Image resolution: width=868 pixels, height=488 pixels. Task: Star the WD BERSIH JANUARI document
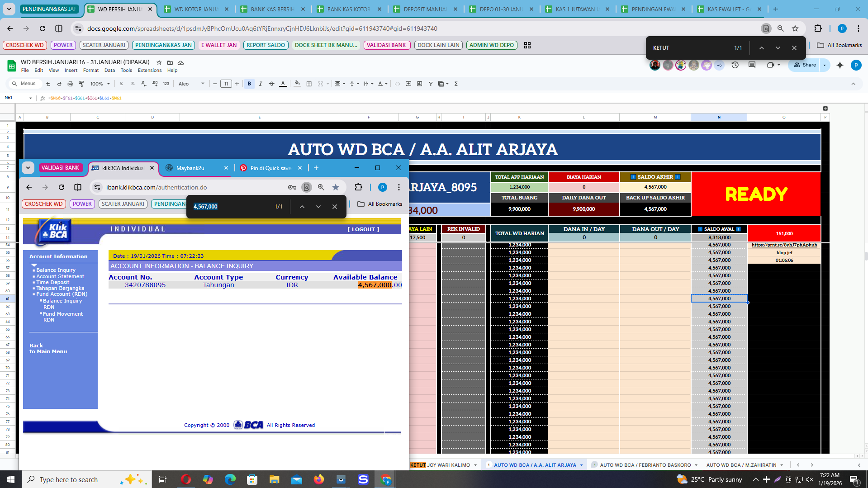tap(159, 62)
